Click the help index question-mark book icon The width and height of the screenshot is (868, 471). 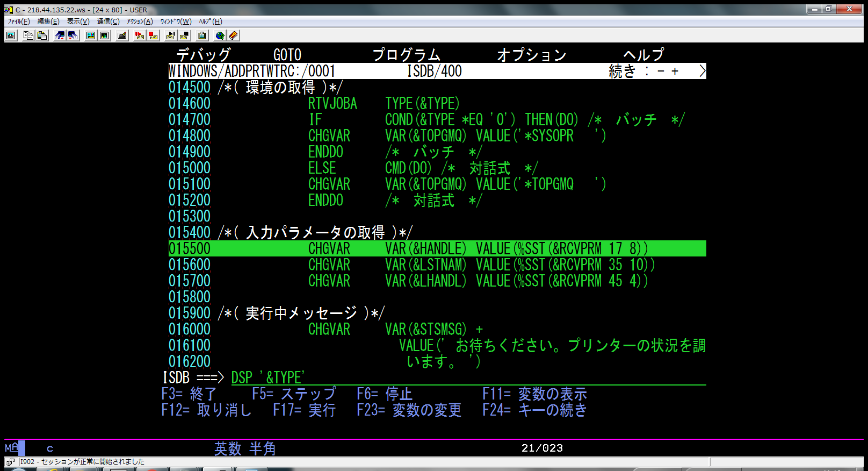coord(233,35)
